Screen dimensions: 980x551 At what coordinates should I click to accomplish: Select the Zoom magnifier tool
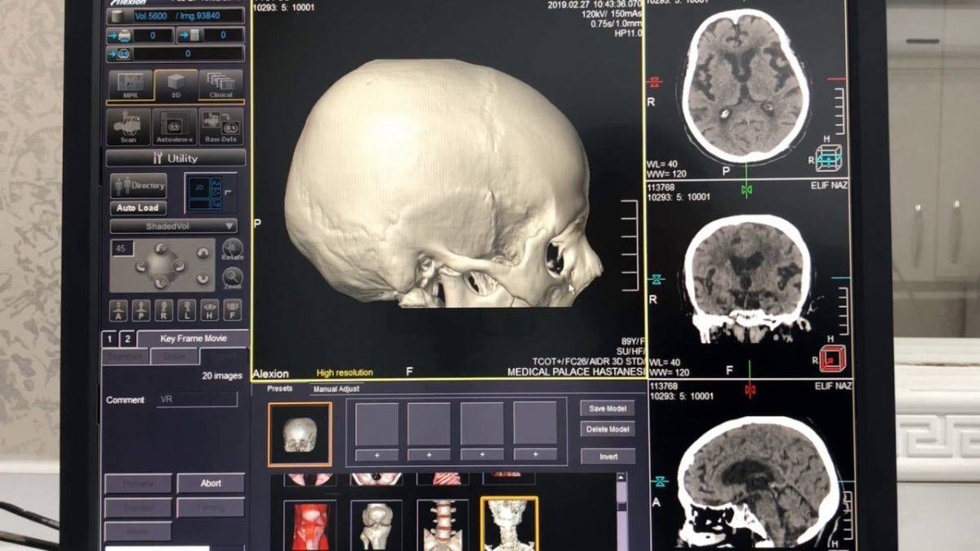[x=232, y=278]
